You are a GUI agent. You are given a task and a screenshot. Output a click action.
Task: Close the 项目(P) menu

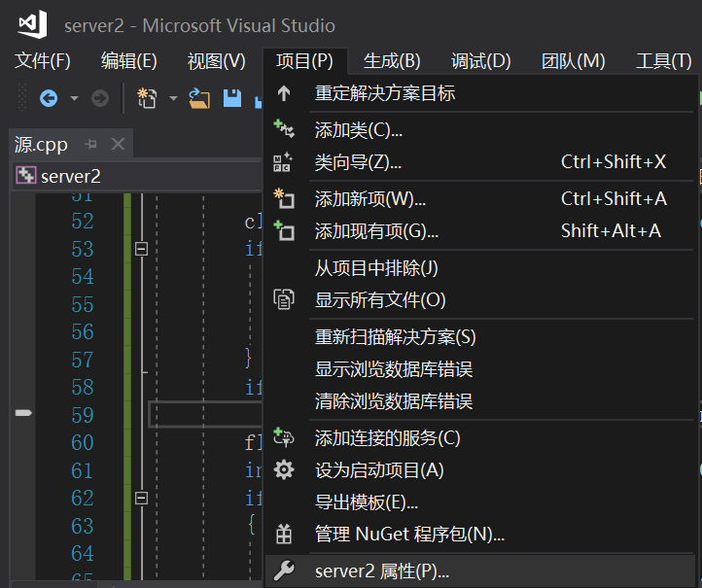(304, 61)
